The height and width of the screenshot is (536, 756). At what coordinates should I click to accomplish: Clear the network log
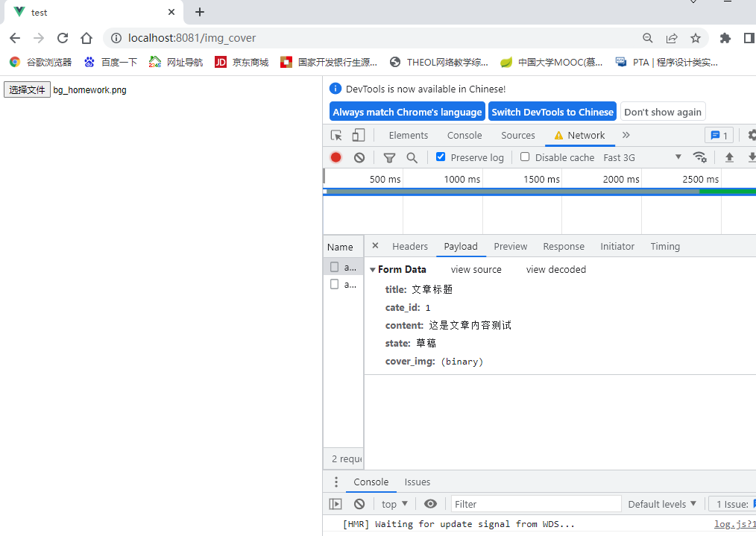coord(359,157)
